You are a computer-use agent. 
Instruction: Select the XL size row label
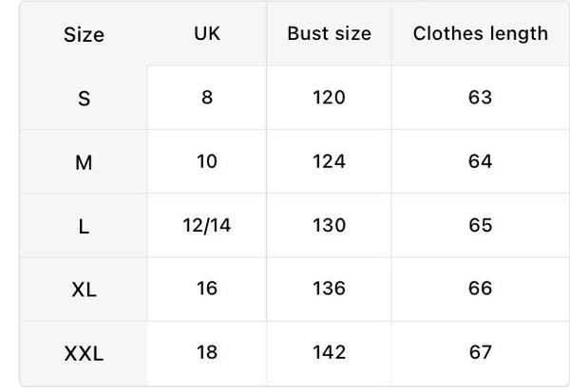click(84, 289)
